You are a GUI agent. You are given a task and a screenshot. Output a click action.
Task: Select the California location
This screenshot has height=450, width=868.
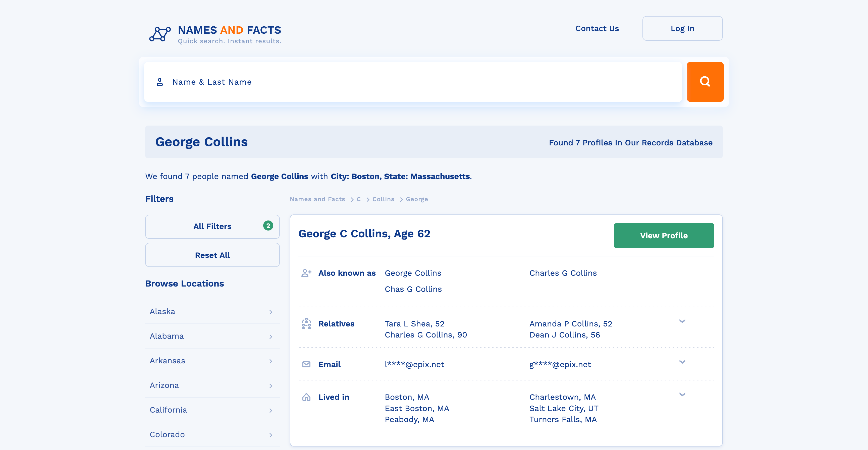coord(212,410)
